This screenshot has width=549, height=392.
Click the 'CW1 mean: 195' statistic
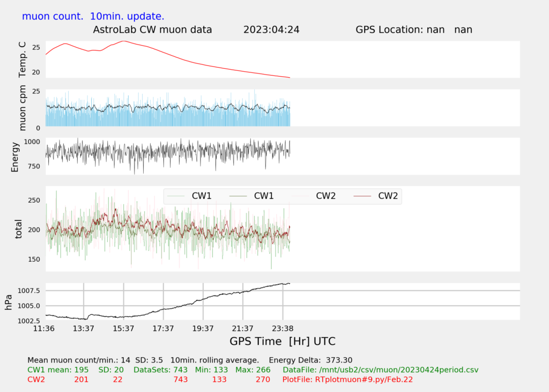point(58,370)
